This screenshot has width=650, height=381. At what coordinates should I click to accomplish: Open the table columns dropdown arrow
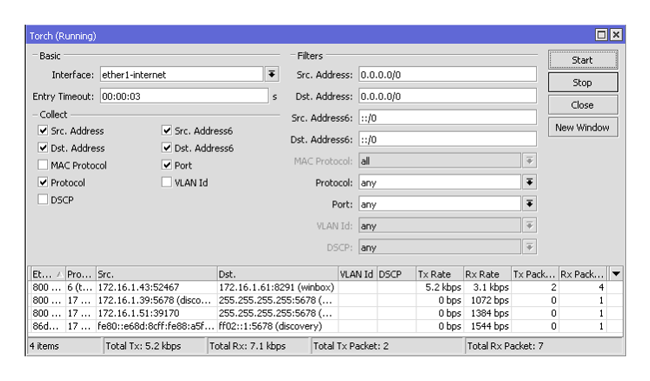pos(616,274)
